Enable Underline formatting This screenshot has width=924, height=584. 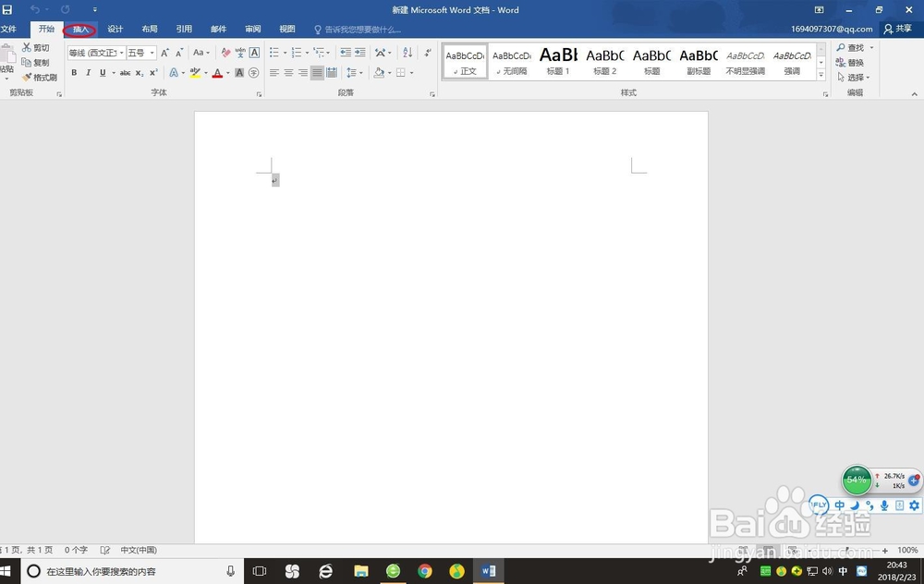click(102, 73)
